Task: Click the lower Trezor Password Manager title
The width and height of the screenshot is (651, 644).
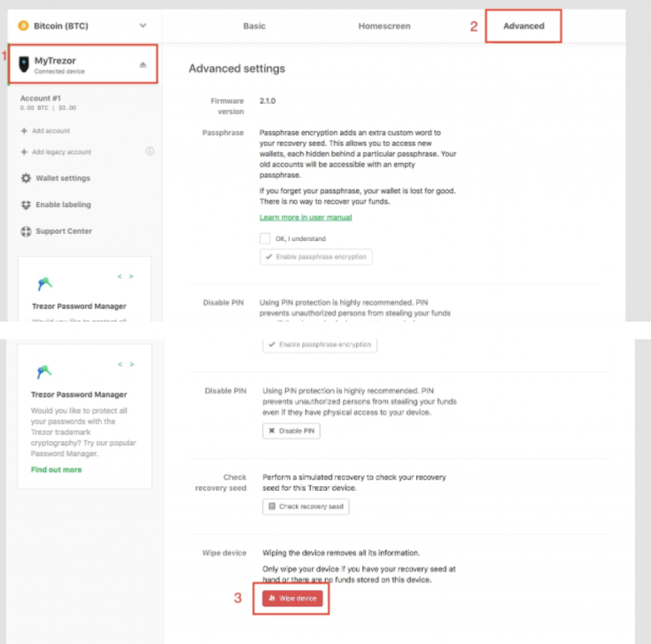Action: (79, 394)
